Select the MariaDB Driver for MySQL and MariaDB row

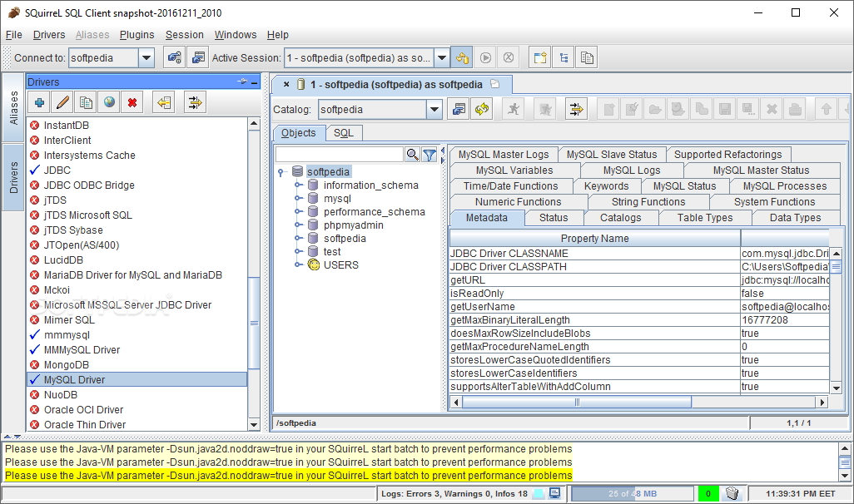pos(137,275)
